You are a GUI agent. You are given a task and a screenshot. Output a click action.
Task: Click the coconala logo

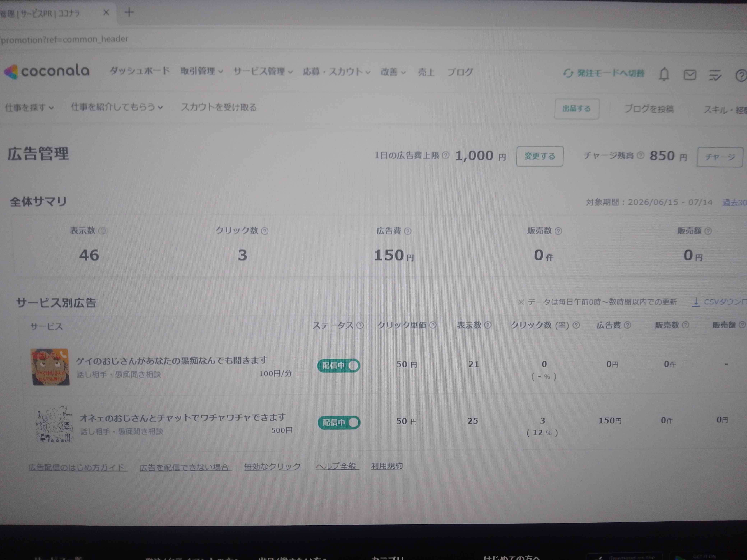(47, 71)
